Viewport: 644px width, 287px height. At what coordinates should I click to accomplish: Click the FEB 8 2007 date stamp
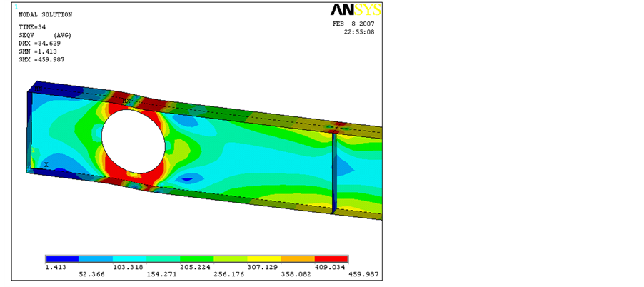tap(353, 24)
